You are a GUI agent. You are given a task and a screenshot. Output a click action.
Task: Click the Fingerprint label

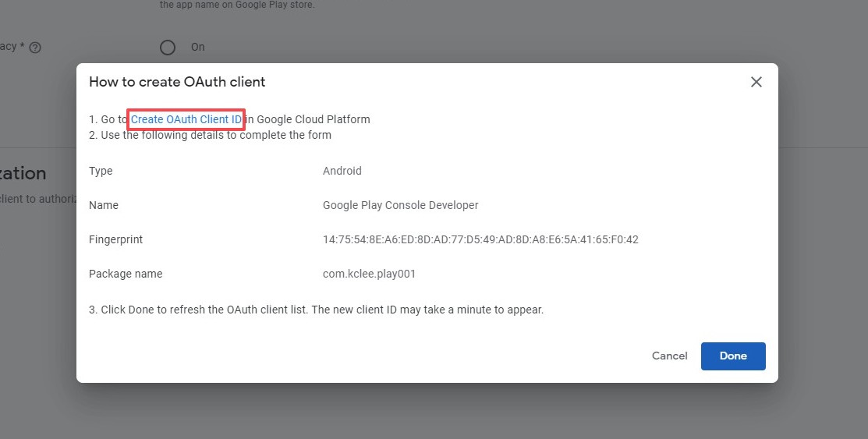pyautogui.click(x=115, y=239)
